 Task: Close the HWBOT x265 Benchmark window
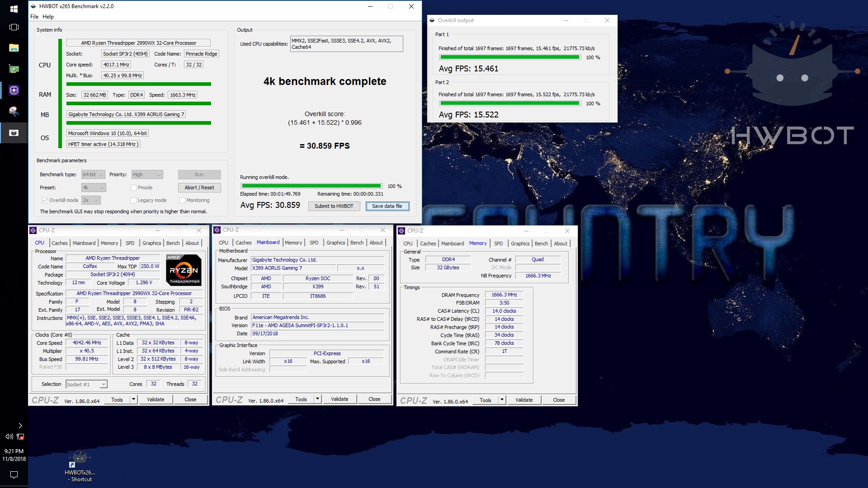click(x=411, y=6)
